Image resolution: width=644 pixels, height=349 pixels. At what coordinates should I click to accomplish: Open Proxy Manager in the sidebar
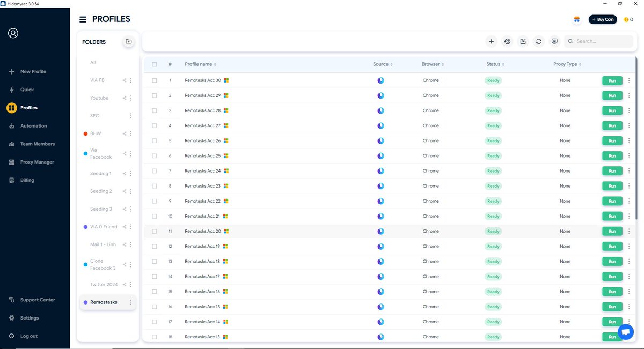coord(31,162)
